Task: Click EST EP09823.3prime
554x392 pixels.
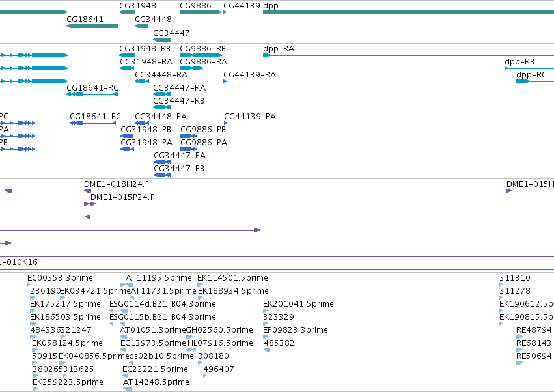Action: [266, 337]
